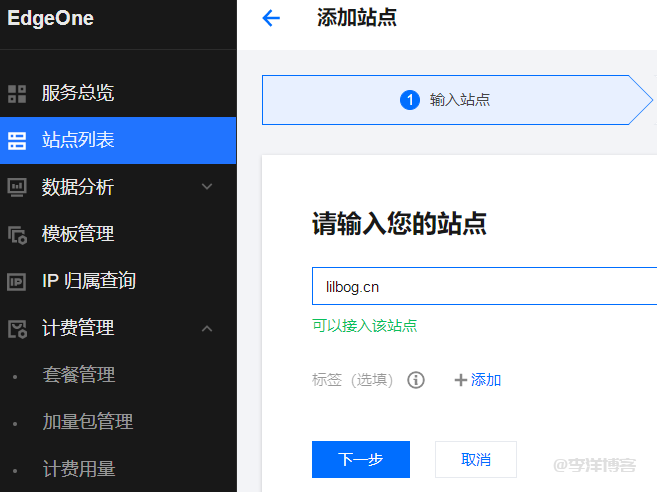657x492 pixels.
Task: Open 计费用量 in the sidebar
Action: coord(78,469)
